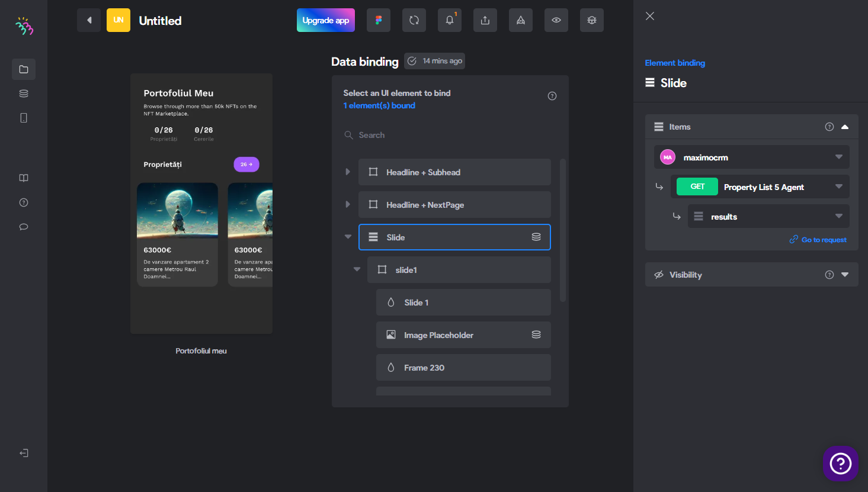Expand the Visibility section

coord(845,275)
